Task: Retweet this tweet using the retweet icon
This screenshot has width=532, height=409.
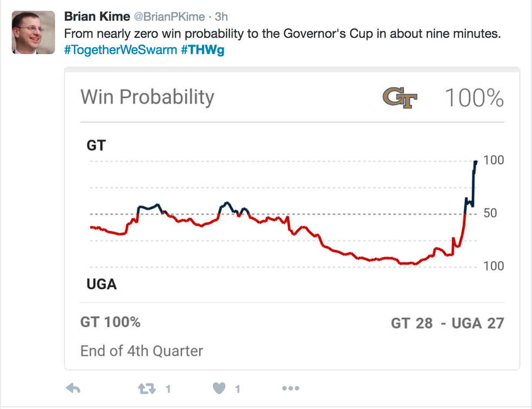Action: [x=147, y=388]
